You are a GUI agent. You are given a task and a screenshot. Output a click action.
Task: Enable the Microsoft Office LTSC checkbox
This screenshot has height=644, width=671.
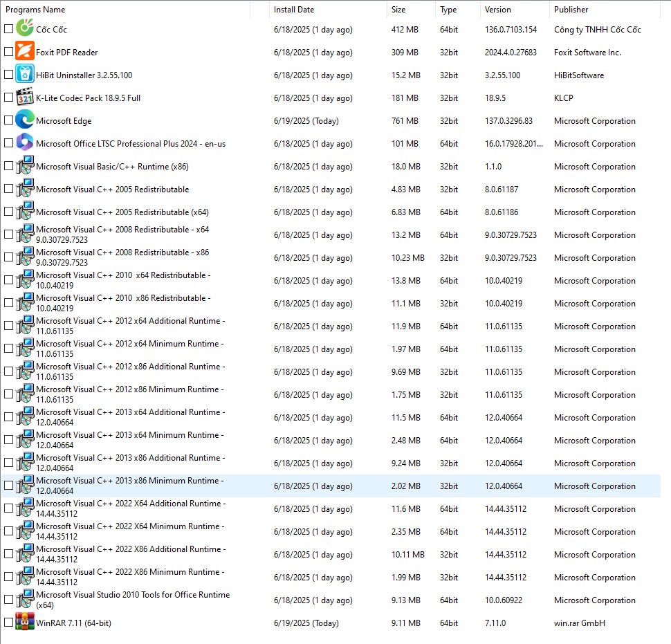tap(8, 143)
